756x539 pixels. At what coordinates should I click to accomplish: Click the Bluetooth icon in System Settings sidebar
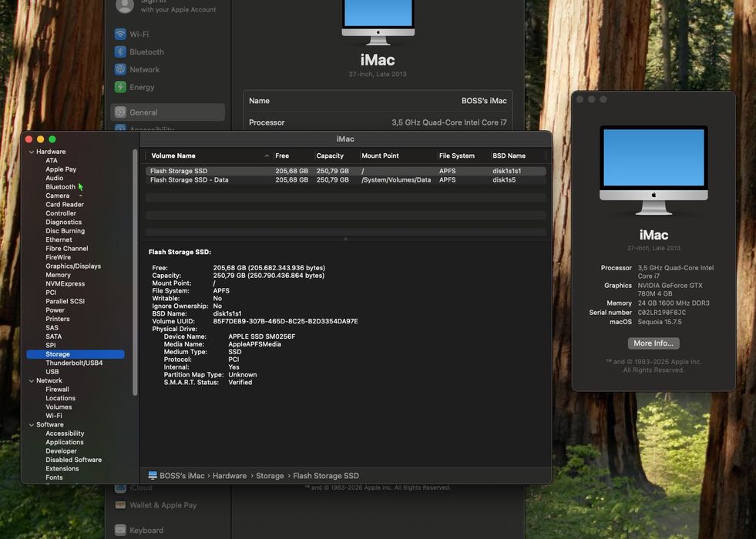(x=120, y=52)
